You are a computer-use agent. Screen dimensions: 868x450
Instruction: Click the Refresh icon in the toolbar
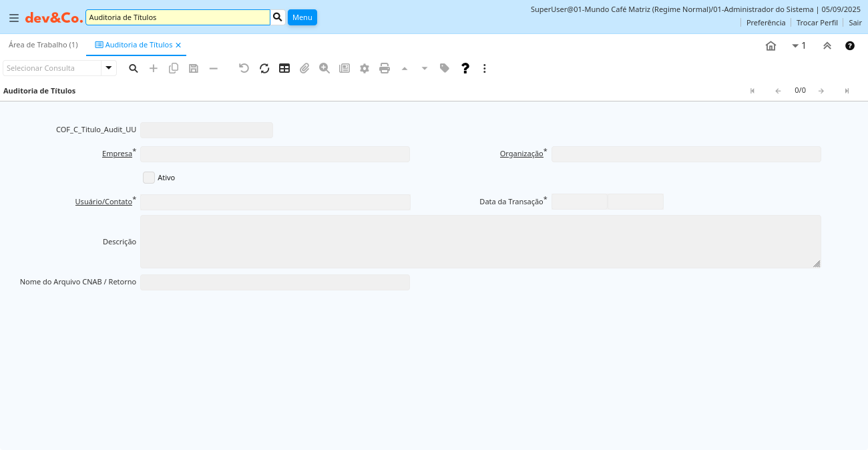(x=264, y=68)
